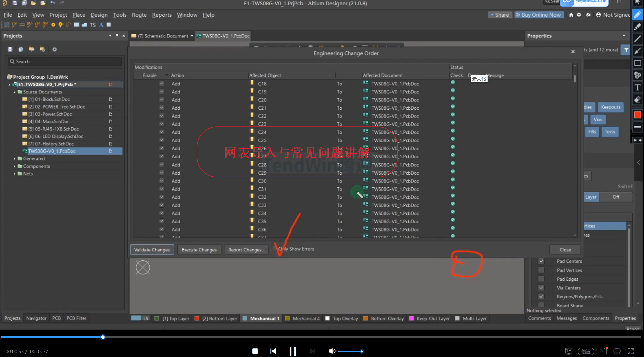Open the settings gear in top bar

[579, 15]
